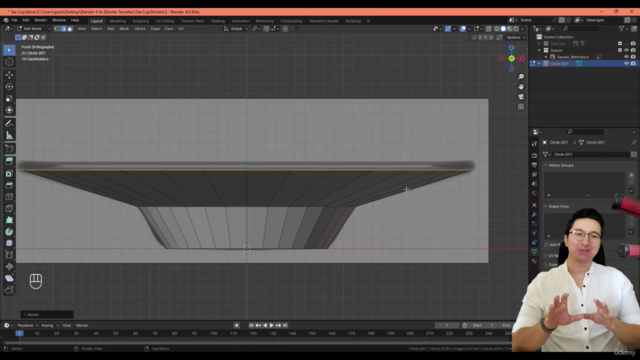
Task: Hide the Saucer collection eye icon
Action: coord(627,50)
